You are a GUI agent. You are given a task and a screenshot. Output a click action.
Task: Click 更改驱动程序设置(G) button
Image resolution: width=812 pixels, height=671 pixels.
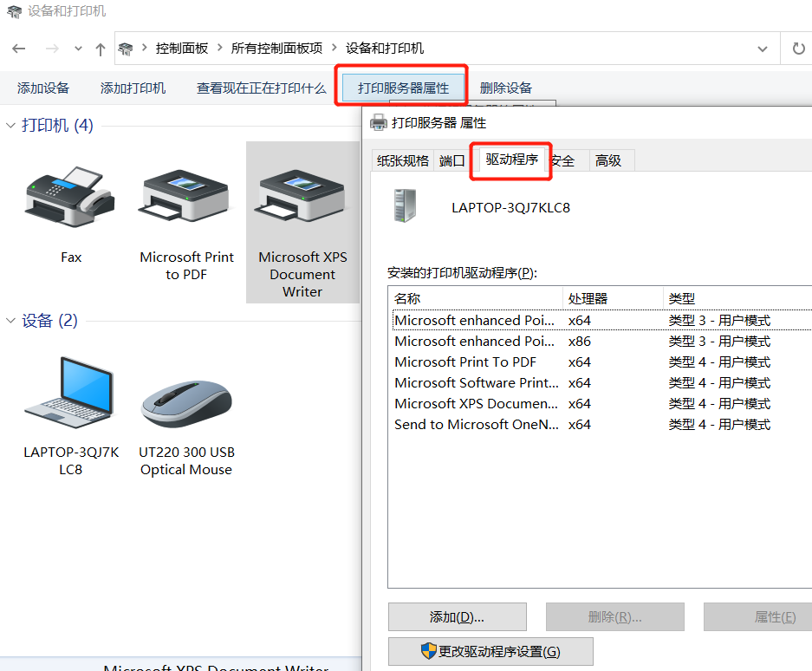(490, 651)
